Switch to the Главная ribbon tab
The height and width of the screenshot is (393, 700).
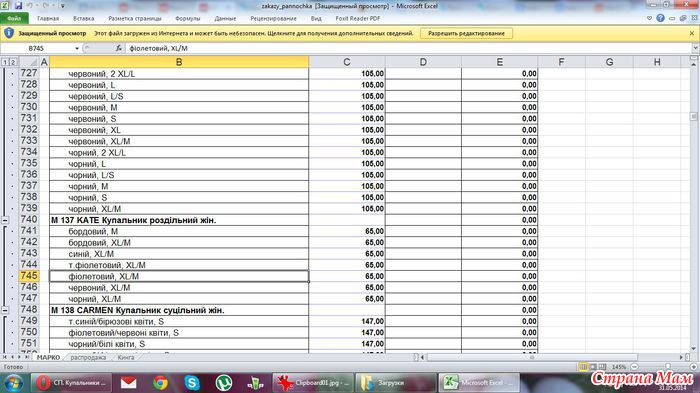tap(48, 18)
